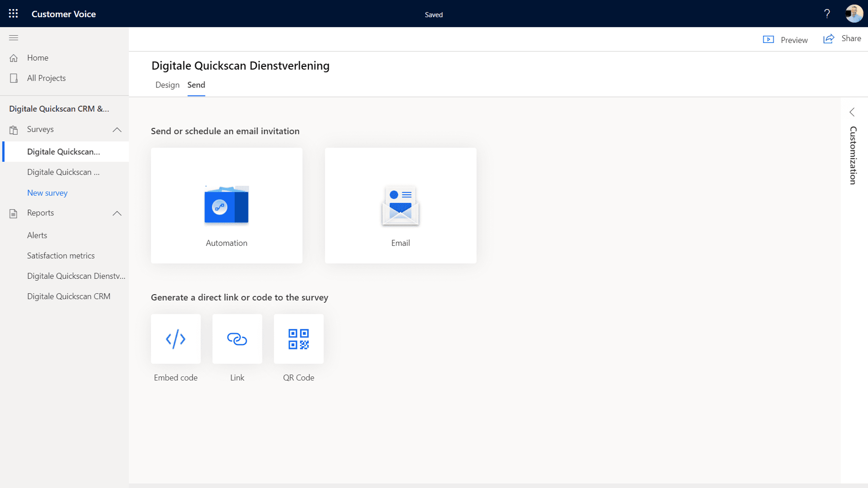The height and width of the screenshot is (488, 868).
Task: Generate a direct survey link
Action: click(237, 339)
